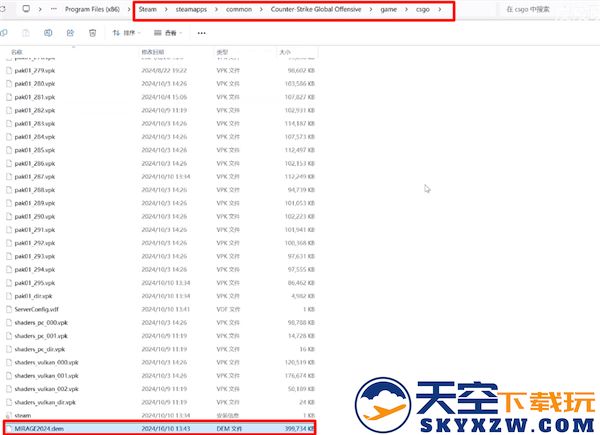Click the copy icon in toolbar
The width and height of the screenshot is (600, 435).
[x=3, y=33]
